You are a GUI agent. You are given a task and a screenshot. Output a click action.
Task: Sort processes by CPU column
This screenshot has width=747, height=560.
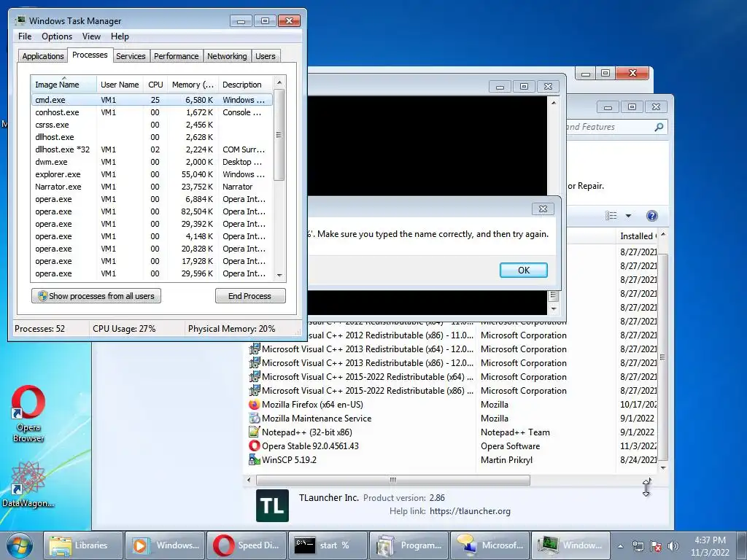155,85
